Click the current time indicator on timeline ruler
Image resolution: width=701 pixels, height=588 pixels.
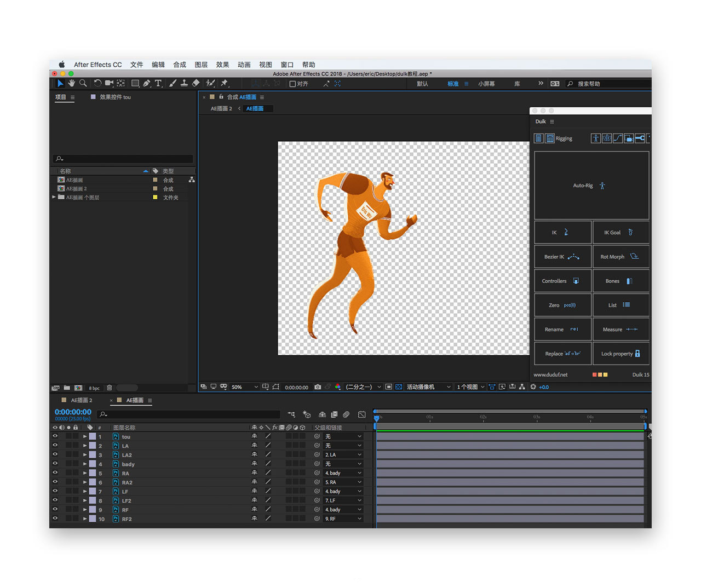[376, 418]
